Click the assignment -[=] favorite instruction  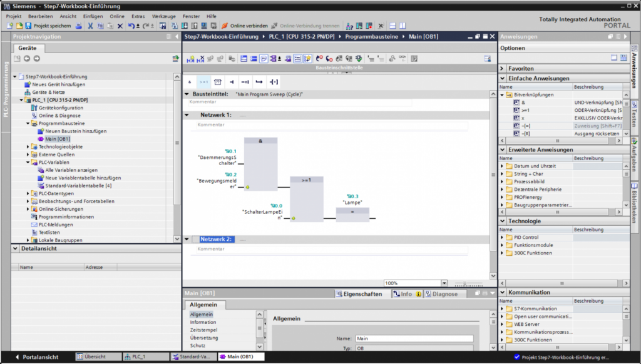point(274,82)
